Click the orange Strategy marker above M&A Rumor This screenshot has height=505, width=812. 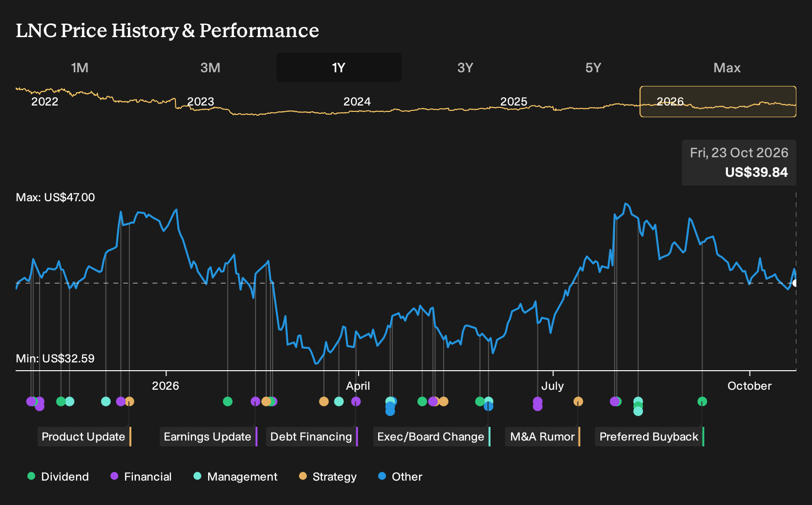coord(578,401)
